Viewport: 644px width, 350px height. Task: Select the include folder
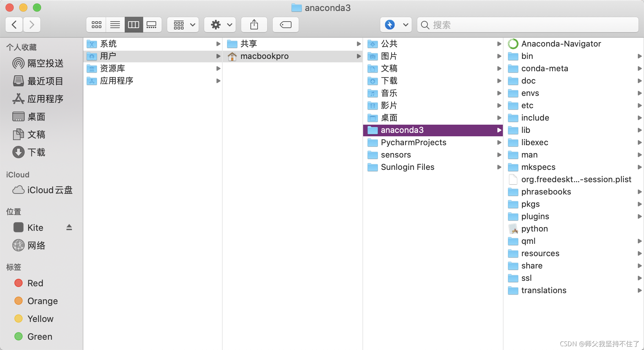[574, 118]
